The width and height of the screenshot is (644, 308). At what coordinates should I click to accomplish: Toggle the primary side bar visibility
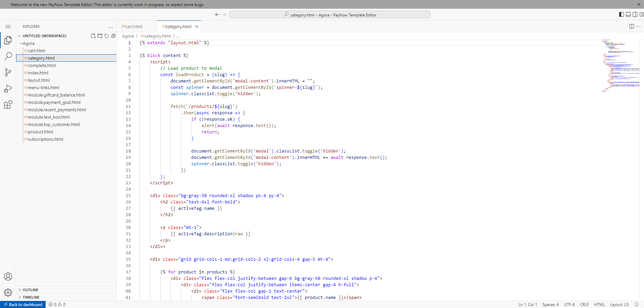pos(622,14)
